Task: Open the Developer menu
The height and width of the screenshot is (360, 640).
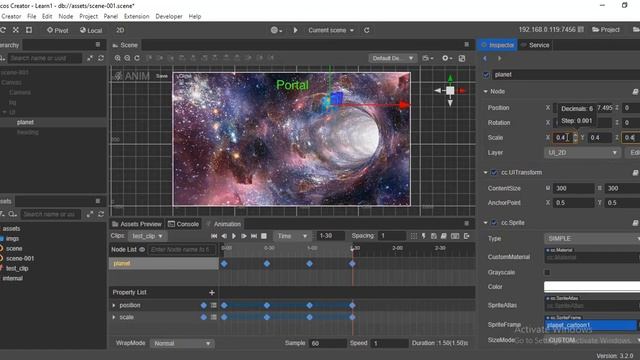Action: click(169, 16)
